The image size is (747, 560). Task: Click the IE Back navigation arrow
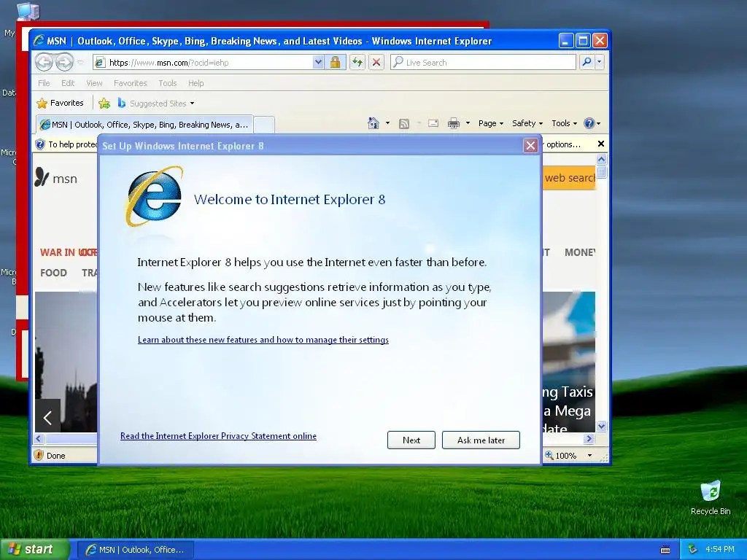click(x=44, y=63)
